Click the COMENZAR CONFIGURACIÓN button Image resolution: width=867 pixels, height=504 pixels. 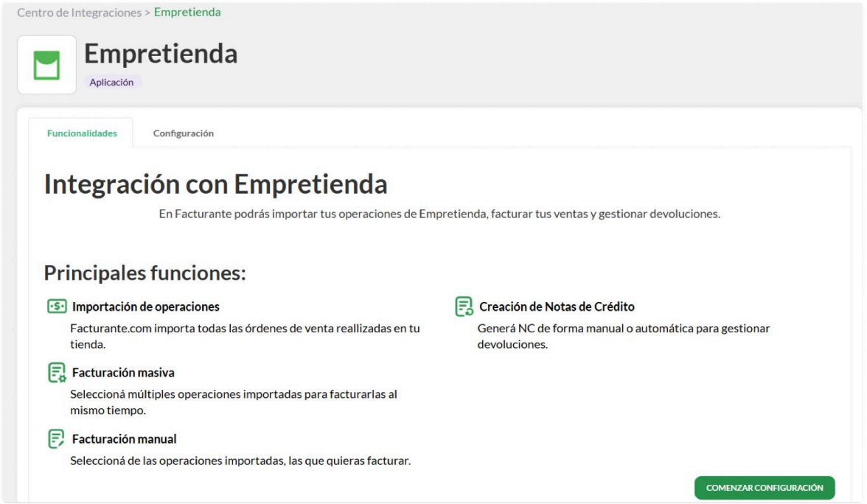click(764, 488)
